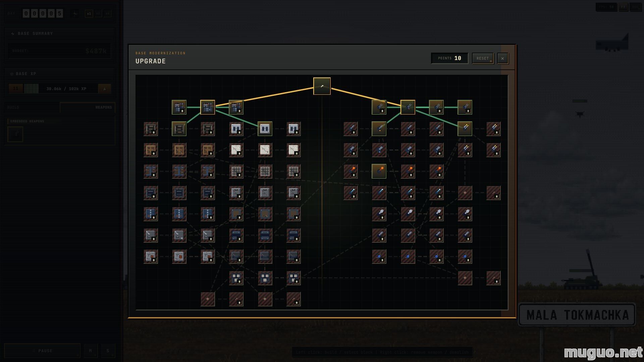
Task: Pick the armored block node left of the highlighted one
Action: [179, 107]
